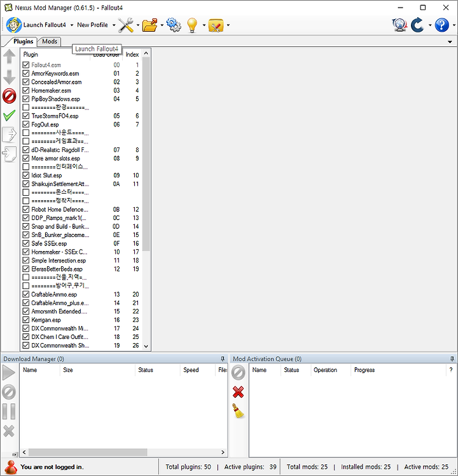Uncheck the Homemaker.esm plugin checkbox
The height and width of the screenshot is (476, 458).
tap(26, 90)
